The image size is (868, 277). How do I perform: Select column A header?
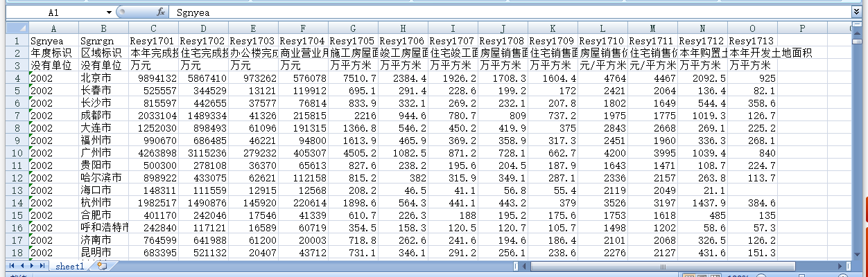[53, 28]
